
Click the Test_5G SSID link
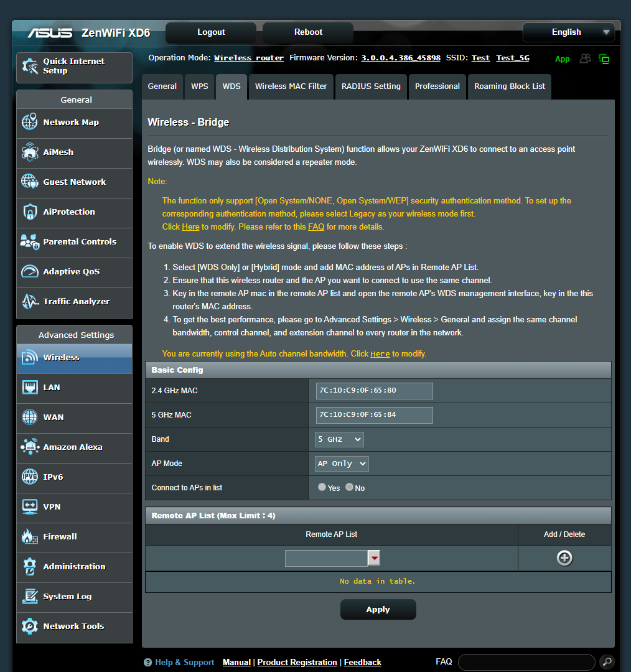(x=513, y=58)
